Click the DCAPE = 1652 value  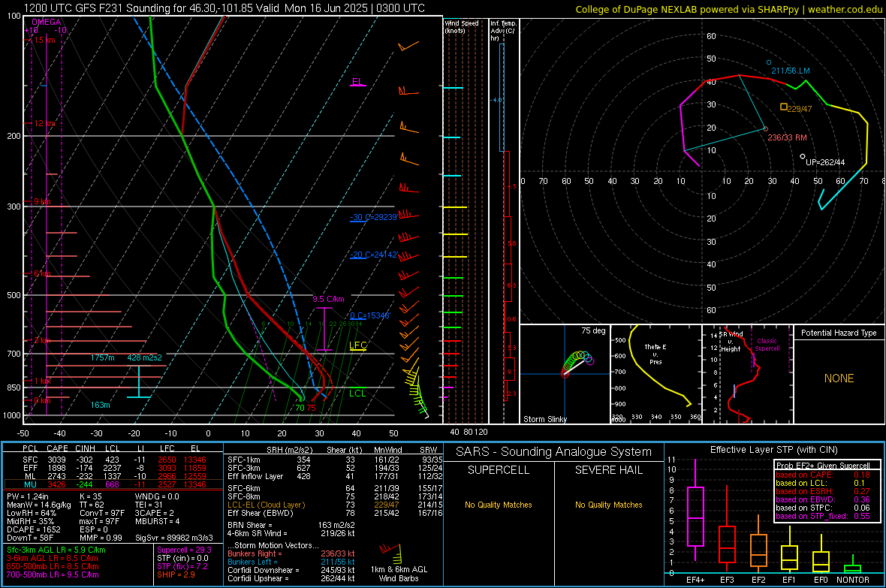33,529
